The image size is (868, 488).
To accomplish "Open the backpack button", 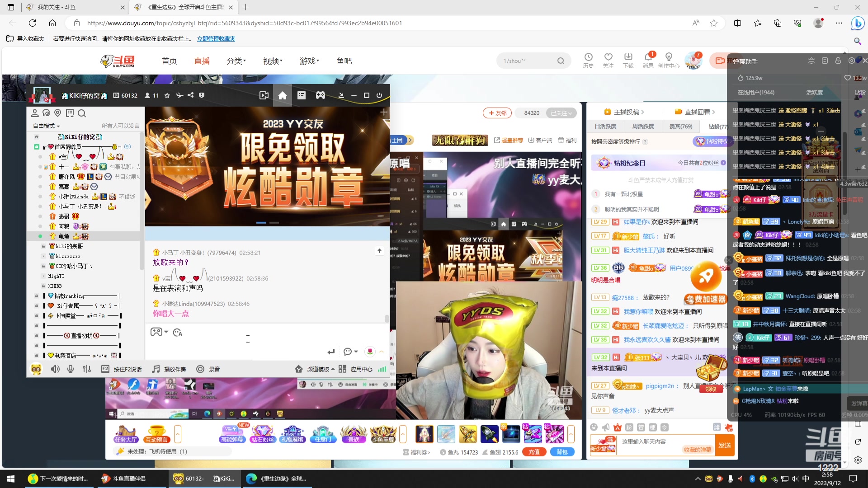I will [562, 452].
